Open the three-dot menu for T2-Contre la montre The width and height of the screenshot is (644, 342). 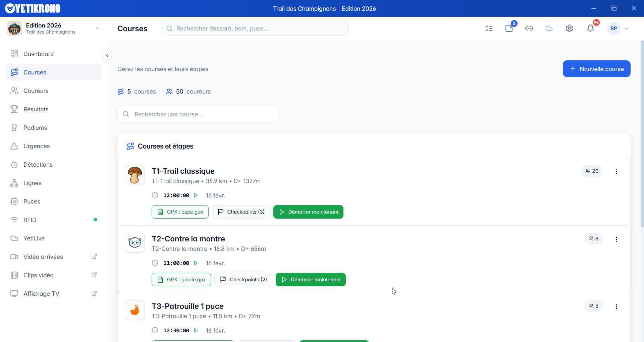point(616,239)
